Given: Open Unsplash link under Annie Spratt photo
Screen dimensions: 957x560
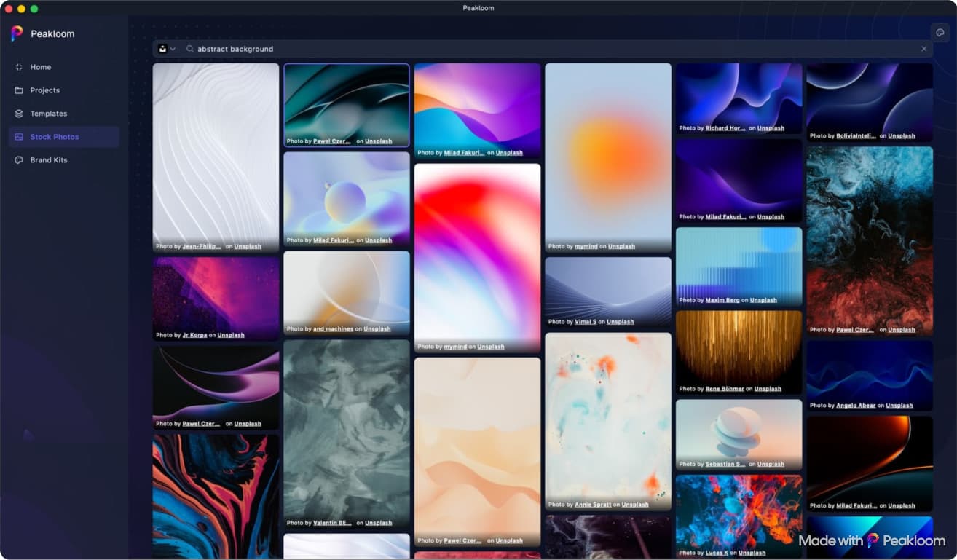Looking at the screenshot, I should (x=635, y=505).
